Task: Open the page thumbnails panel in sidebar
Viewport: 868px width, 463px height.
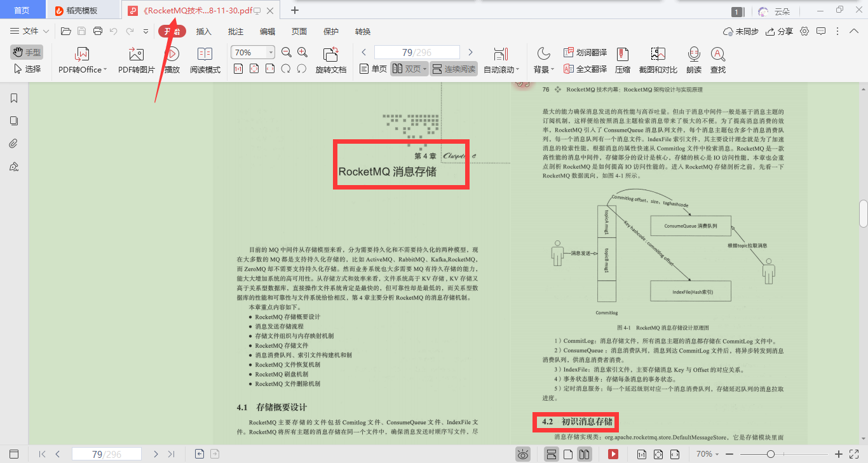Action: 14,121
